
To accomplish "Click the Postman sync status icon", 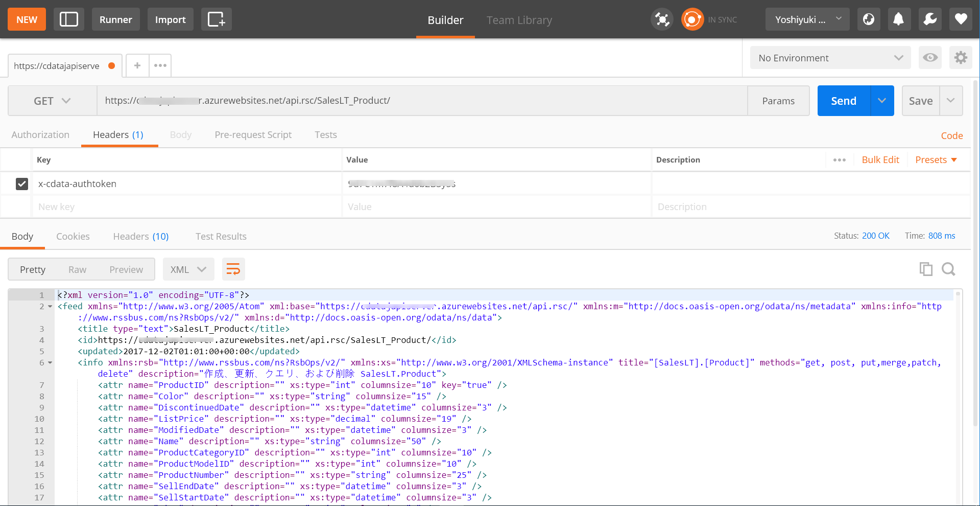I will (x=692, y=19).
